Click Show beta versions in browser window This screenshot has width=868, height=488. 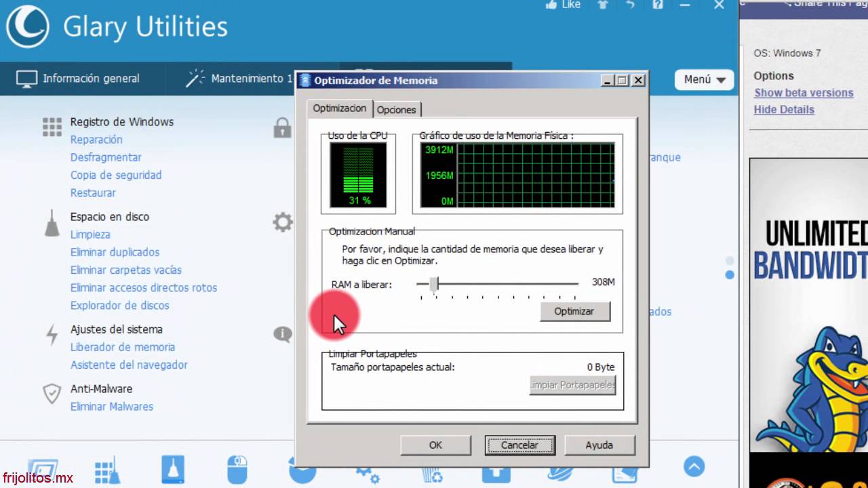pyautogui.click(x=804, y=93)
